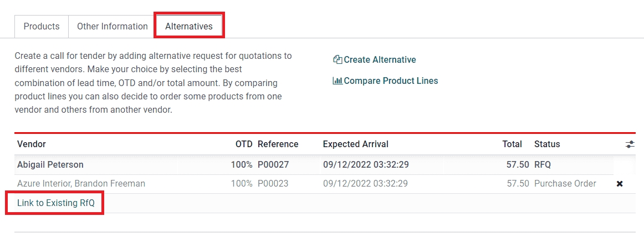
Task: Click the RFQ status cell
Action: click(x=542, y=165)
